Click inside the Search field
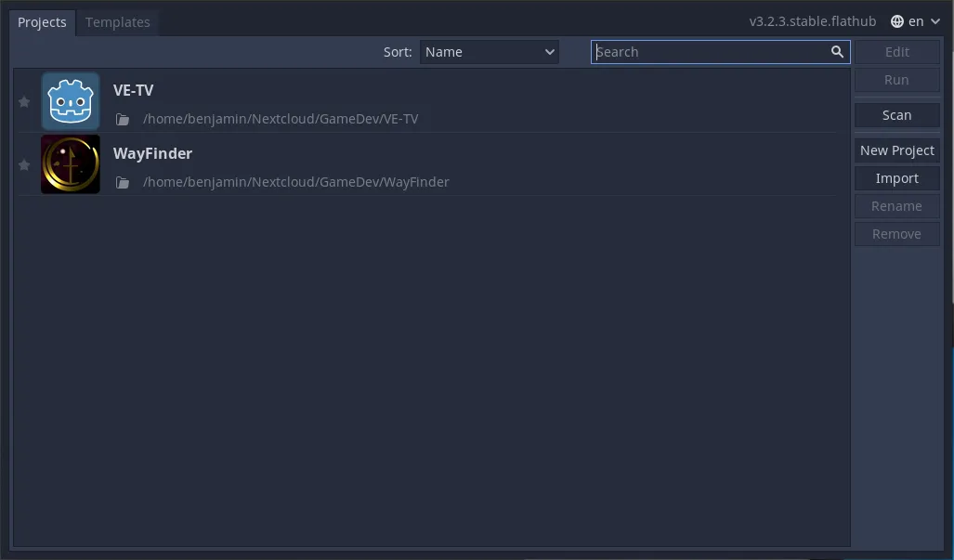Image resolution: width=954 pixels, height=560 pixels. coord(715,52)
